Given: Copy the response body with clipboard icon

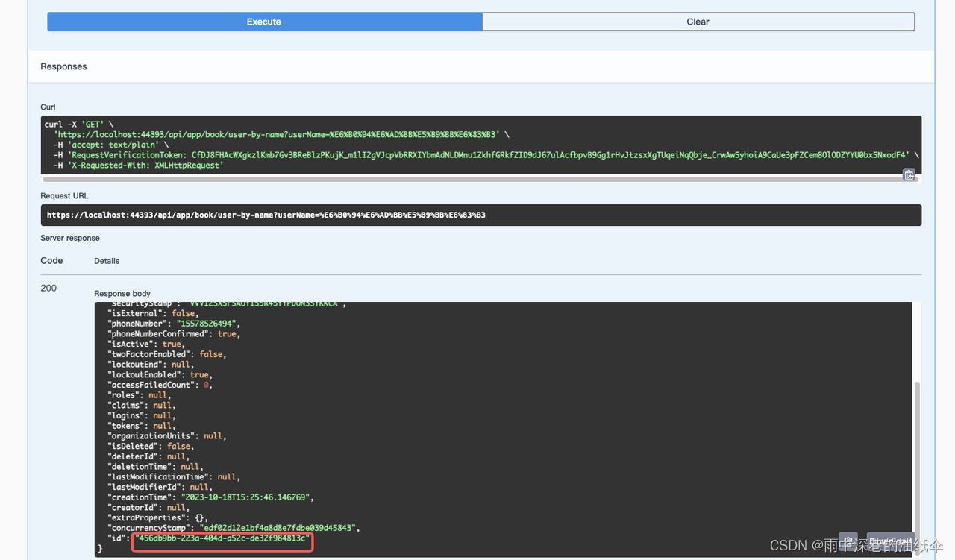Looking at the screenshot, I should (x=848, y=541).
